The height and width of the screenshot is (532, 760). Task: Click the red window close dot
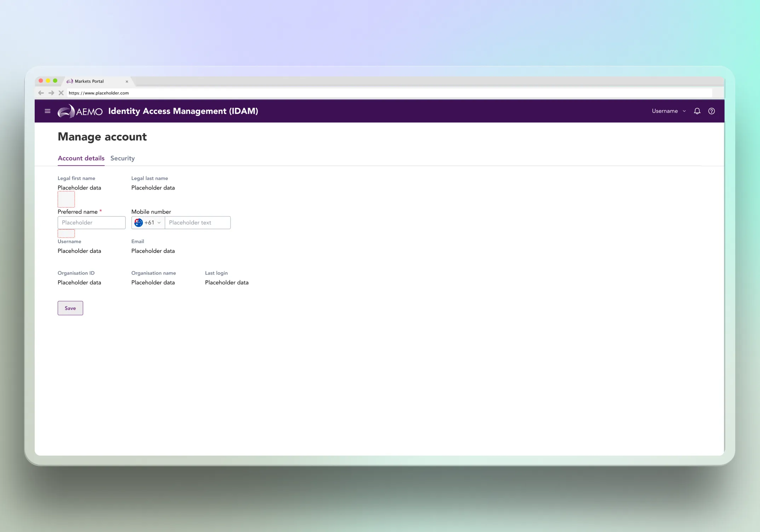[x=41, y=81]
